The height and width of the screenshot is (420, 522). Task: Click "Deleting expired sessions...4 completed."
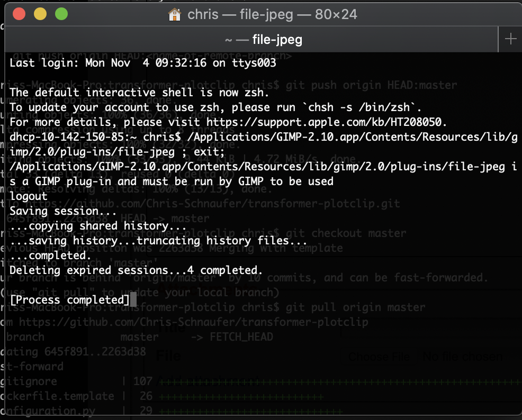point(136,270)
